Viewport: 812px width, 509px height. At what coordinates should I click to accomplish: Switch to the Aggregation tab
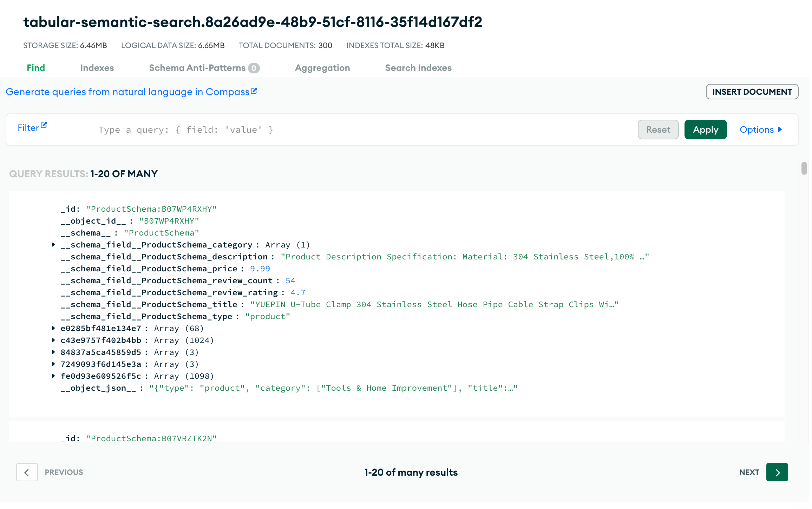pyautogui.click(x=322, y=68)
